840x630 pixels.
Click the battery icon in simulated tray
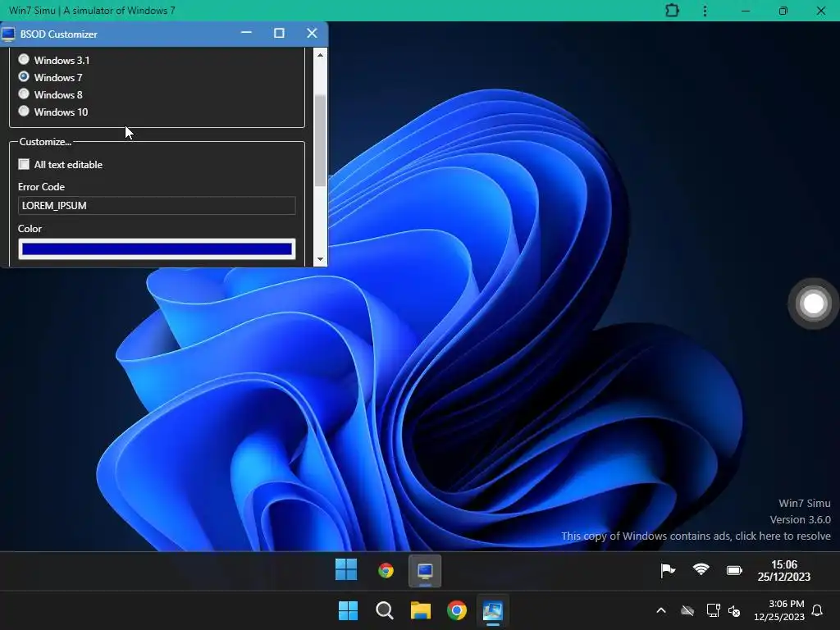click(734, 571)
